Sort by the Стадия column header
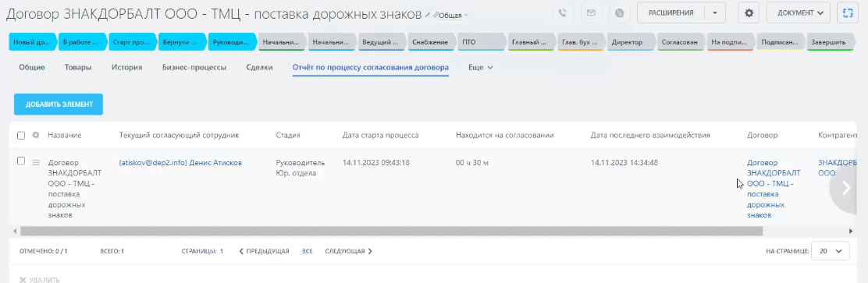Image resolution: width=868 pixels, height=283 pixels. coord(288,135)
